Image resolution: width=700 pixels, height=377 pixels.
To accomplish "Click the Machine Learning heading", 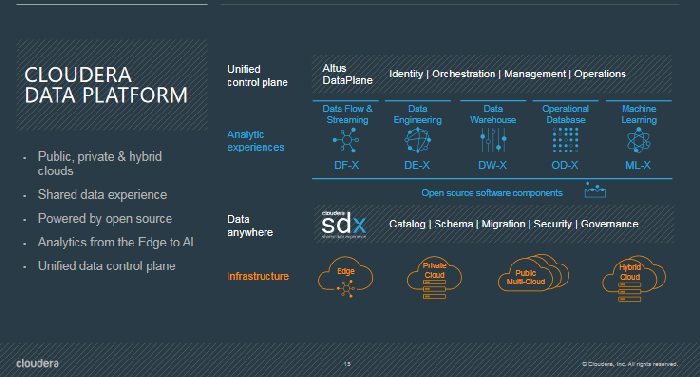I will click(639, 114).
